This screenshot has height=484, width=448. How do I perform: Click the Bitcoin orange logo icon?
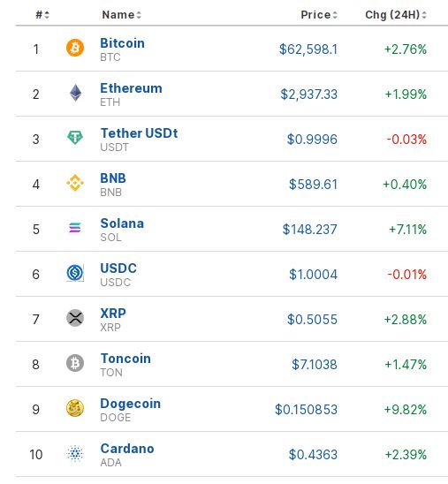click(x=75, y=48)
